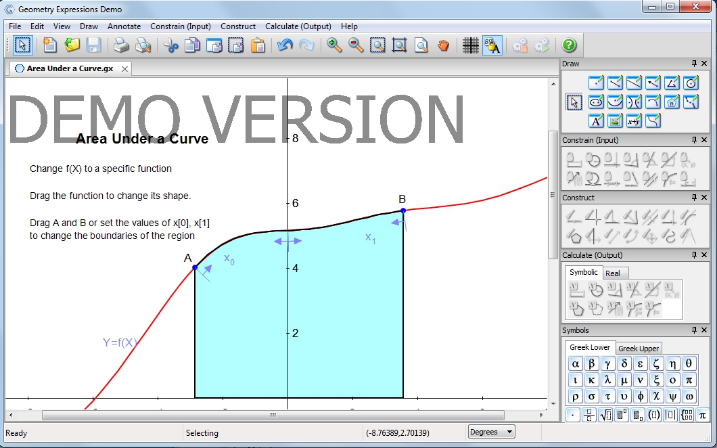Screen dimensions: 717x448
Task: Toggle the main toolbar Select arrow mode
Action: coord(22,45)
